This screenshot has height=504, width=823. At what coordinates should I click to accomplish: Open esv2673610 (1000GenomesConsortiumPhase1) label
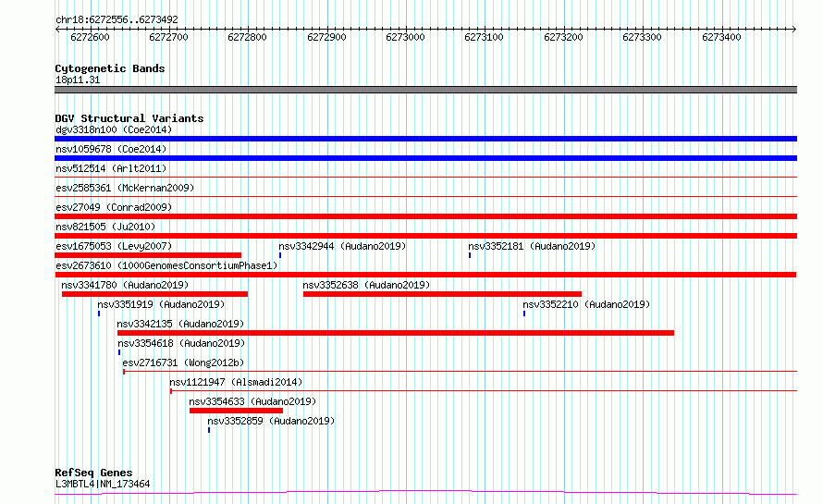pos(166,265)
